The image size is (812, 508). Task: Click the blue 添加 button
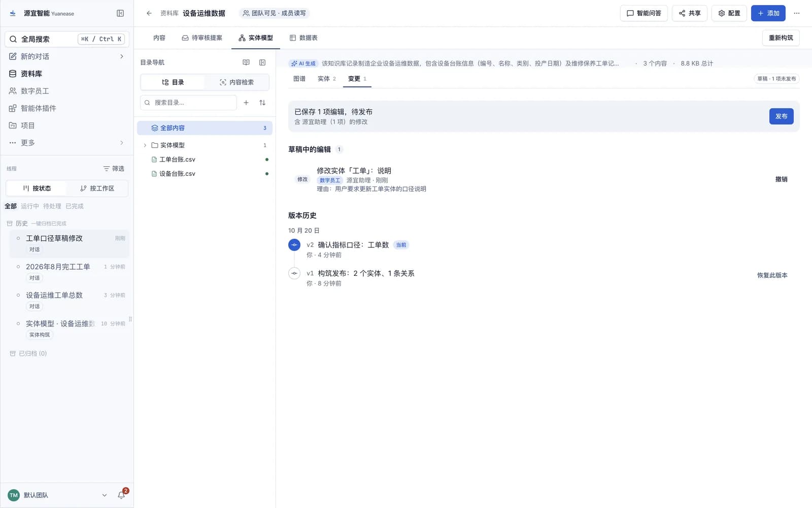(x=768, y=13)
